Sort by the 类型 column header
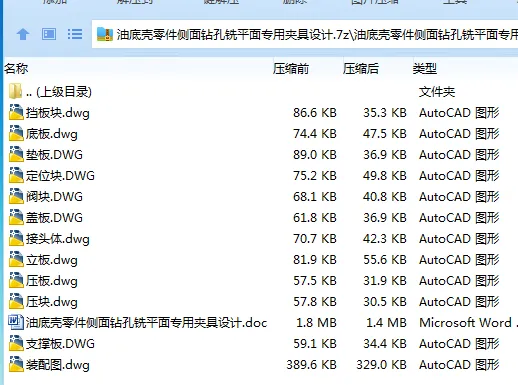The width and height of the screenshot is (518, 385). (x=425, y=69)
